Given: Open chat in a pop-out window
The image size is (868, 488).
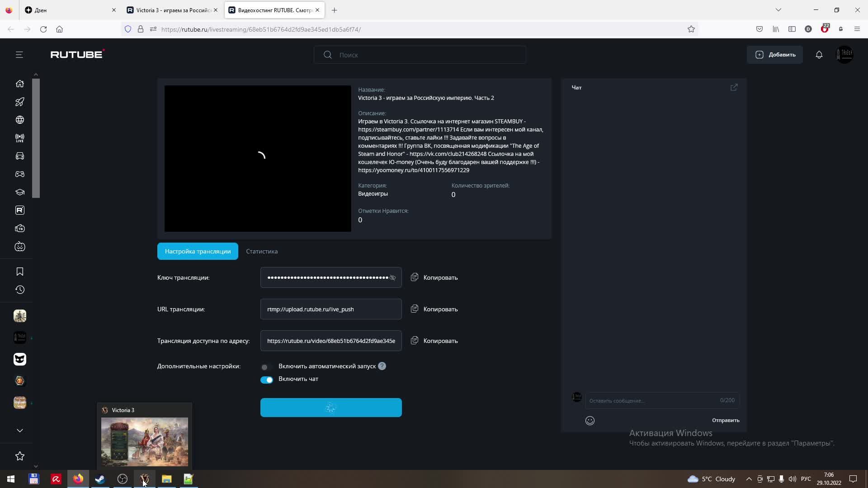Looking at the screenshot, I should point(734,87).
